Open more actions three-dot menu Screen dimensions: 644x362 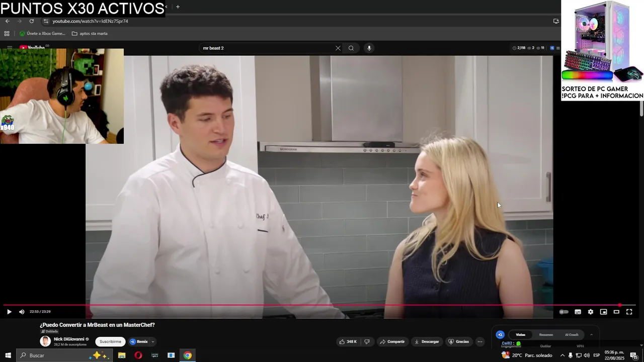point(480,342)
